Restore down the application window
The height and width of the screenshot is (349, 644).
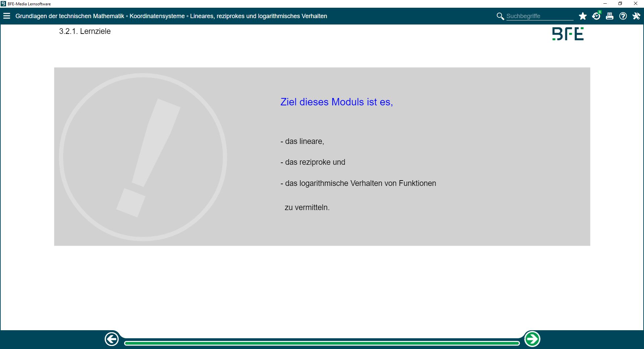pos(620,4)
